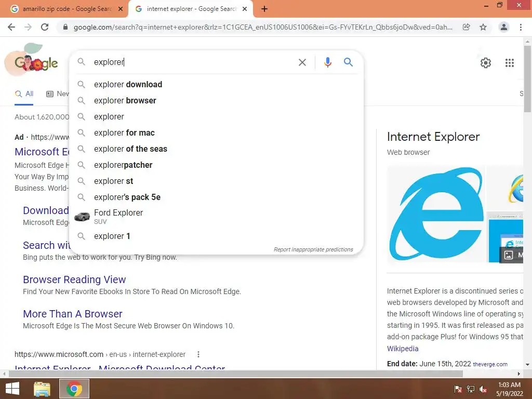Open the Action Center flag tray icon

pyautogui.click(x=458, y=389)
